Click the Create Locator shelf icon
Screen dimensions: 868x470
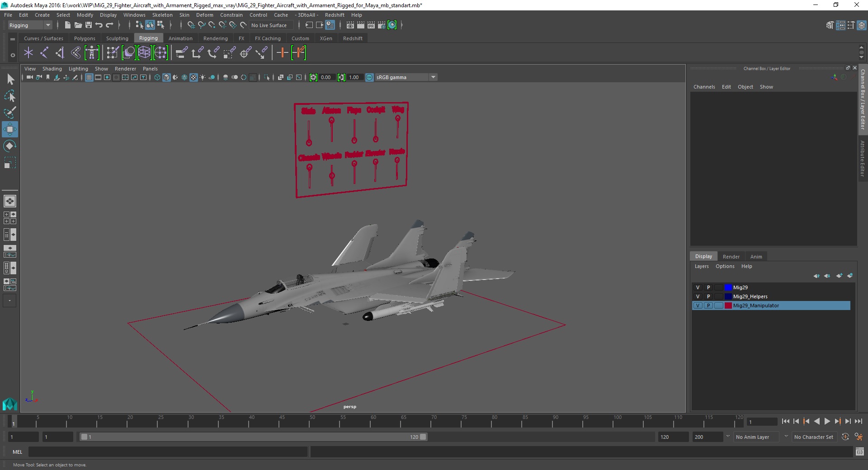click(28, 53)
